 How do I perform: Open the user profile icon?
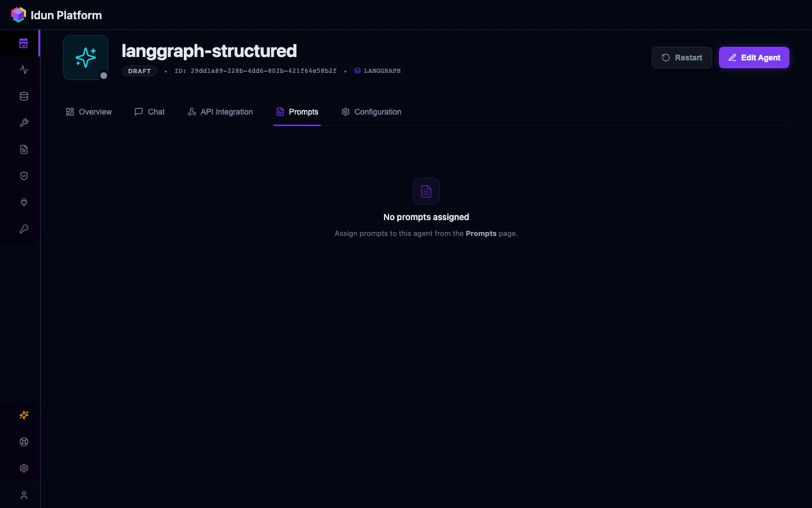[x=24, y=495]
